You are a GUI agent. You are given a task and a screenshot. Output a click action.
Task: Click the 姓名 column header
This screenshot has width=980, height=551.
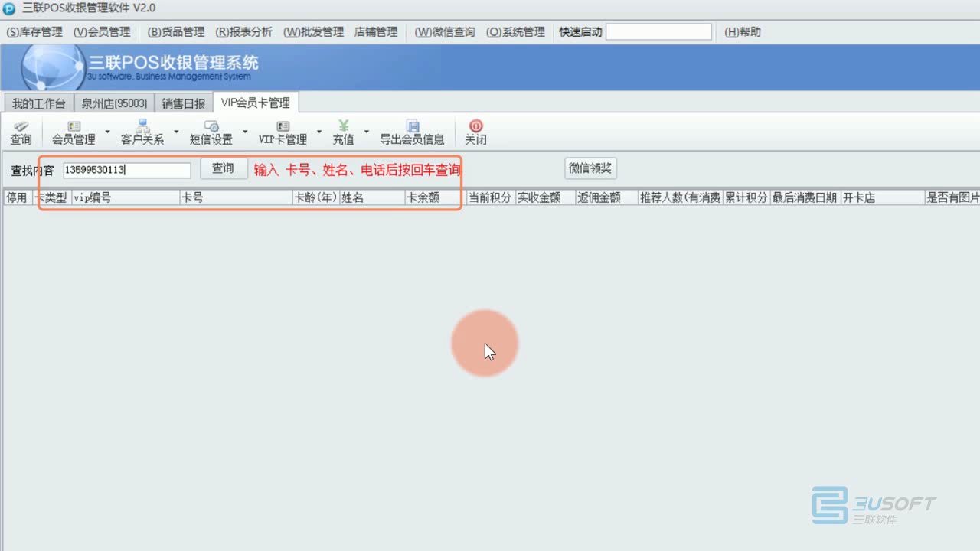click(373, 197)
